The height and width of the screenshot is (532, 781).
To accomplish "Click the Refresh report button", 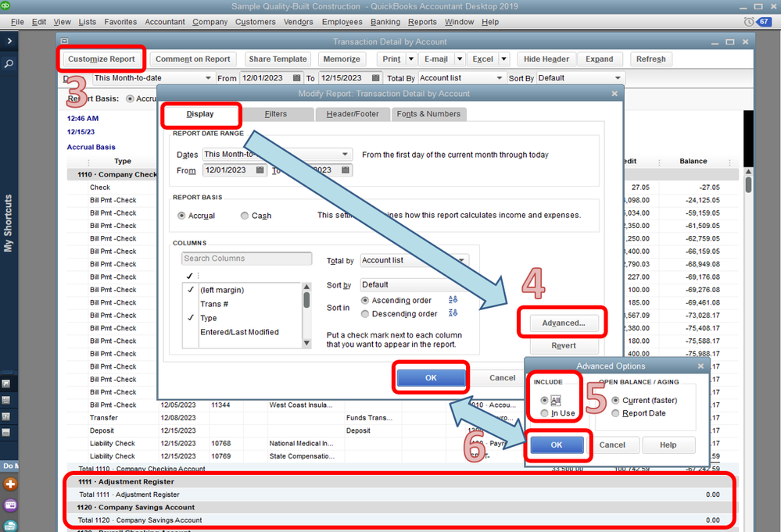I will (651, 59).
